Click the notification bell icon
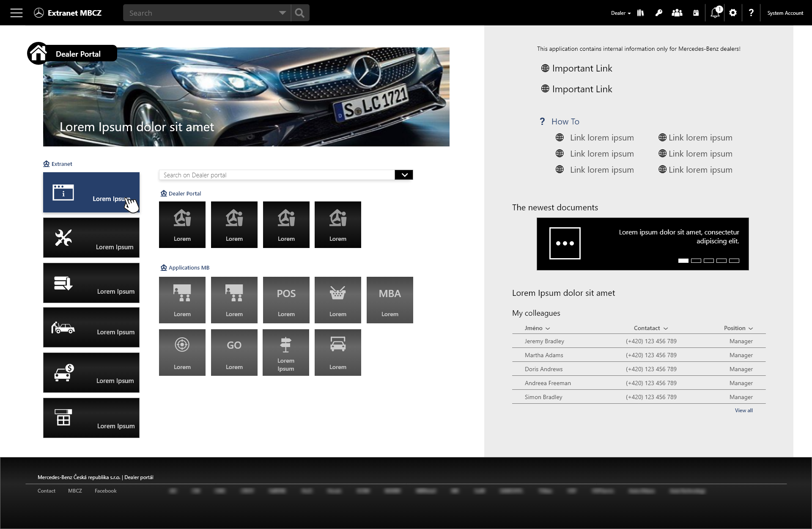 [715, 13]
